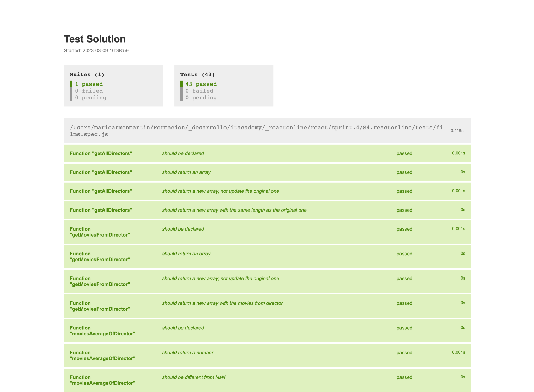Click "should be declared" for getMoviesFromDirector
The image size is (534, 392).
183,229
